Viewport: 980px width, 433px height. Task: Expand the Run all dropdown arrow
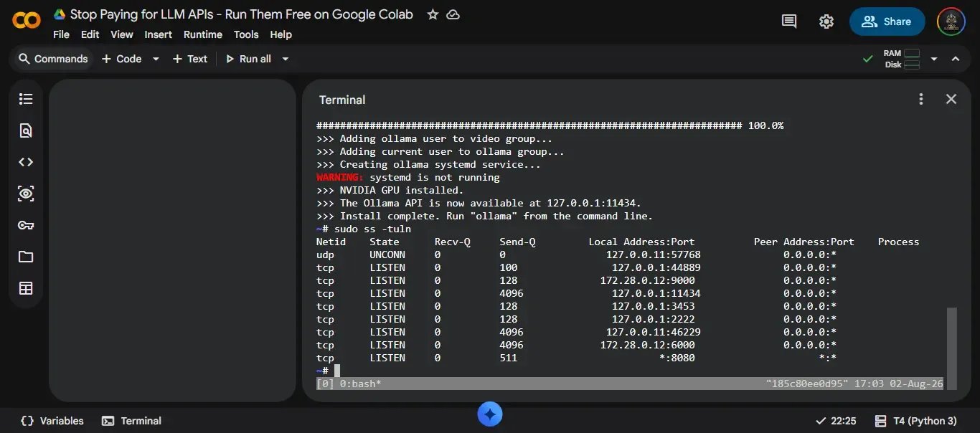(x=285, y=59)
